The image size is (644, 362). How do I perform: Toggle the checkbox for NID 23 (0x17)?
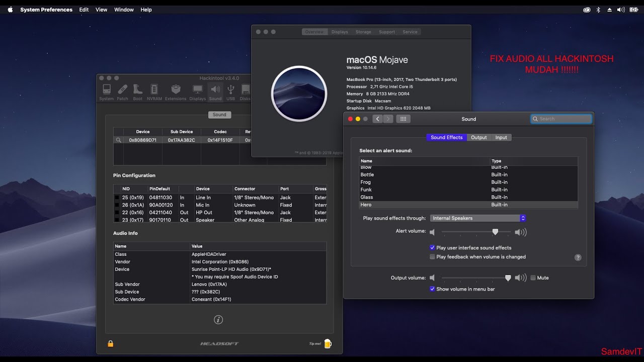click(x=117, y=220)
